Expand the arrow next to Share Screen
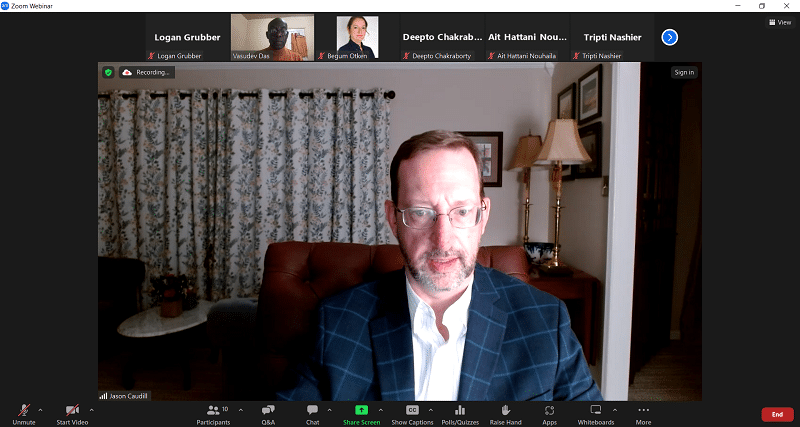The width and height of the screenshot is (800, 427). click(380, 409)
